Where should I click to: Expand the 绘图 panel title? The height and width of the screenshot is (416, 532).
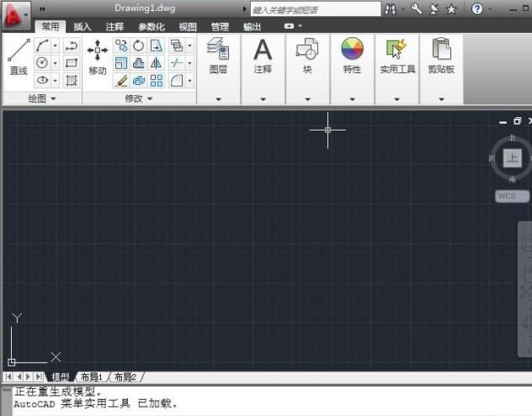42,99
